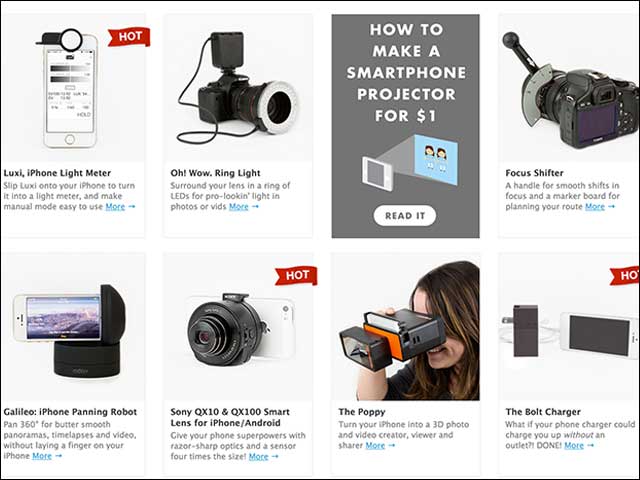Click the smartphone projector illustration

pos(410,162)
